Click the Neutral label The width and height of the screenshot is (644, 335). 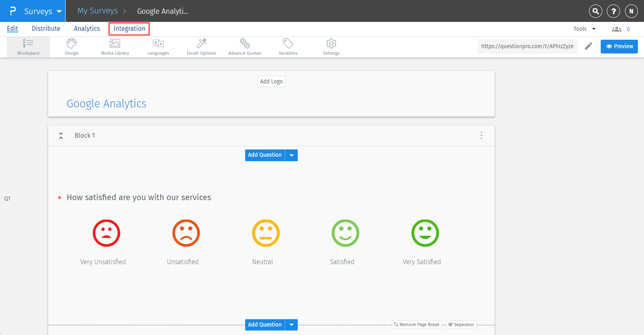click(x=263, y=262)
